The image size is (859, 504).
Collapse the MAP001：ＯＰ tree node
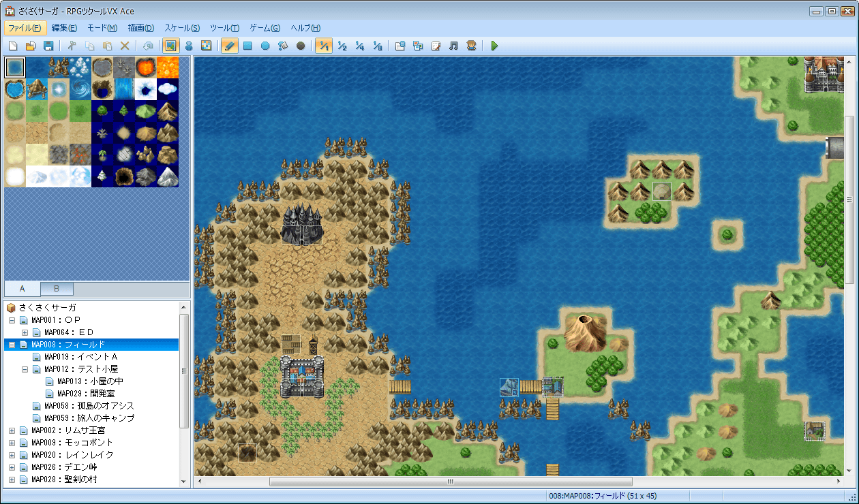point(12,320)
